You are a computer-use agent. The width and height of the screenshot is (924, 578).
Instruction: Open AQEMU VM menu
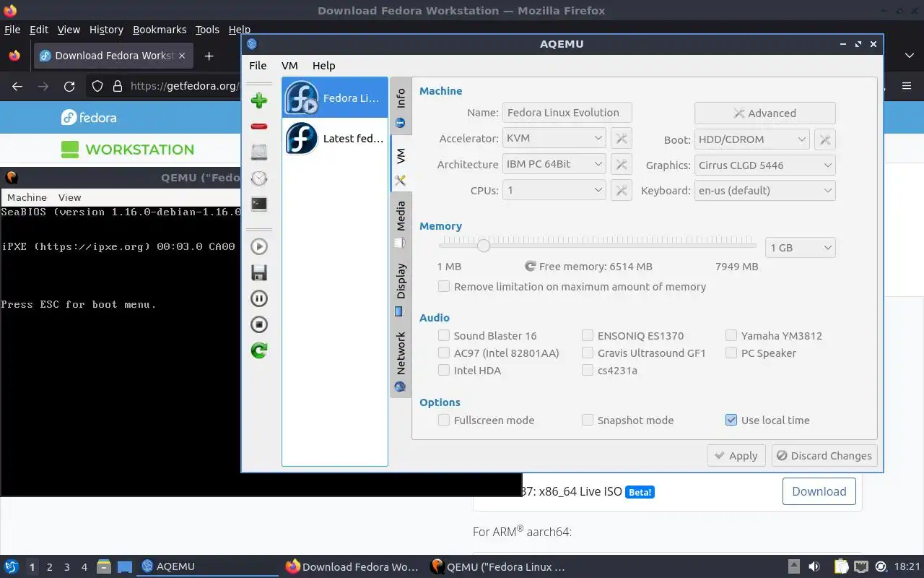pos(289,65)
